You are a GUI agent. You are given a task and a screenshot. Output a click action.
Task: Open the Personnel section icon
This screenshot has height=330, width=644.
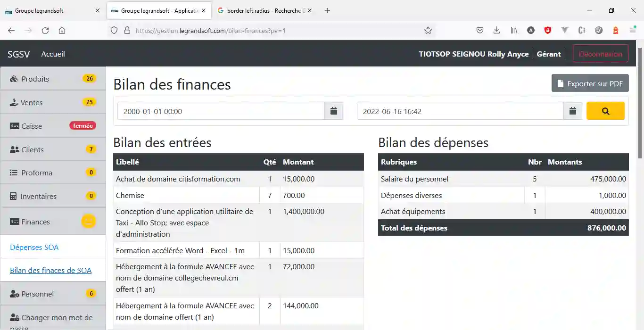[14, 293]
